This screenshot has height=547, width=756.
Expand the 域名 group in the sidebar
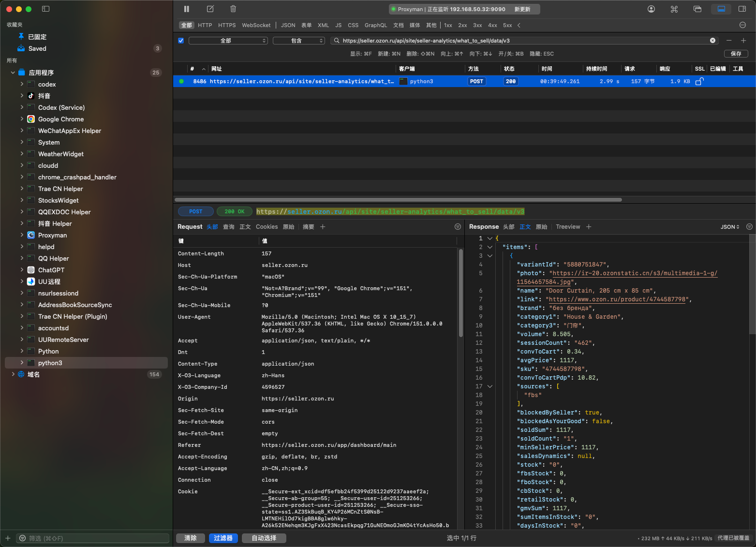pos(13,374)
